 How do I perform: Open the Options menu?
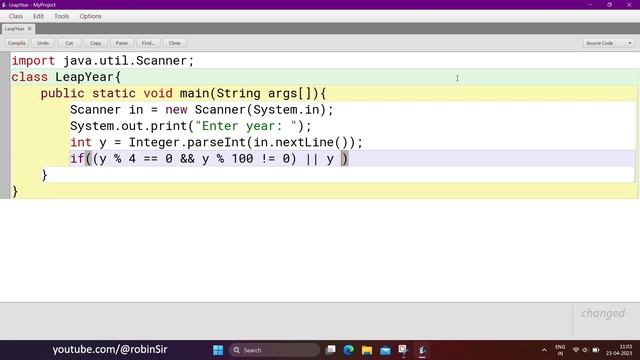pos(91,16)
